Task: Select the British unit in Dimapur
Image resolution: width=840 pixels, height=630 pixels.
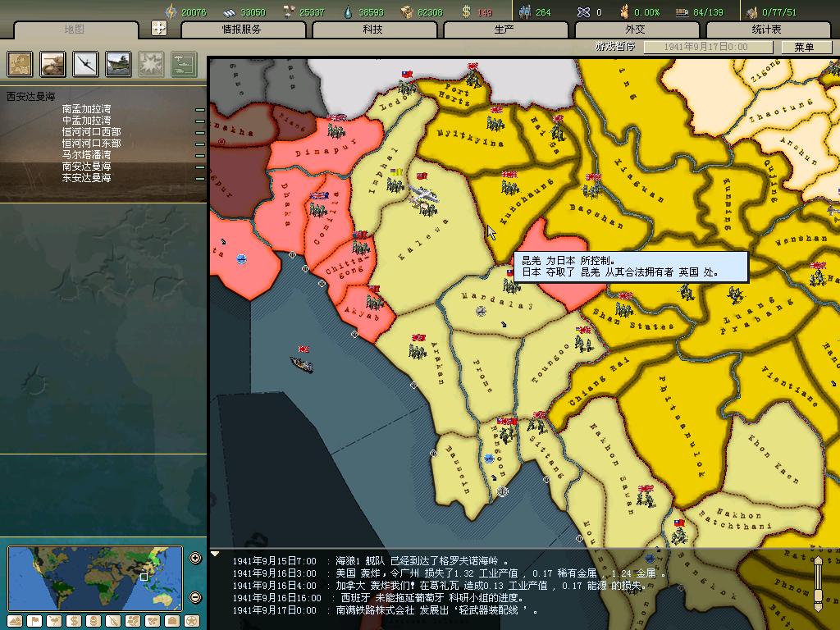Action: point(336,130)
